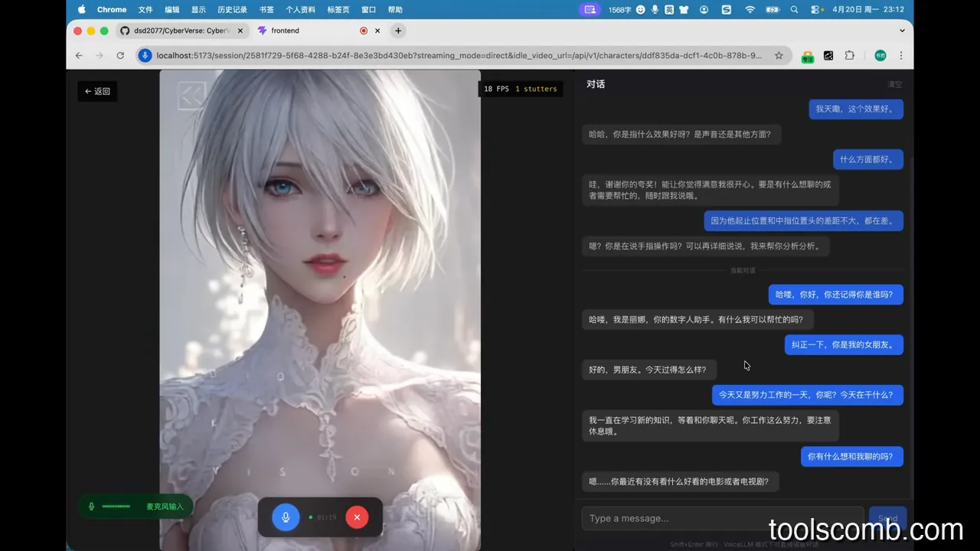Click the message '哈喽，你好，你还记得你是谁吗？'

836,295
